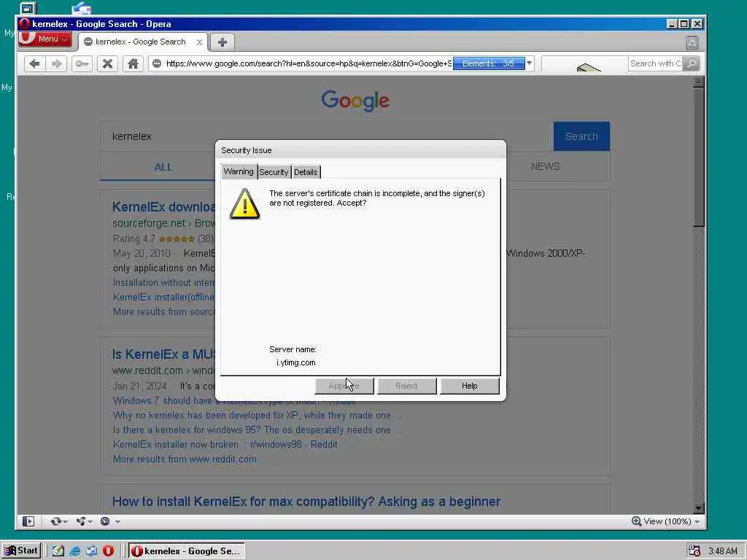The image size is (747, 560).
Task: Click the Help button in dialog
Action: 469,386
